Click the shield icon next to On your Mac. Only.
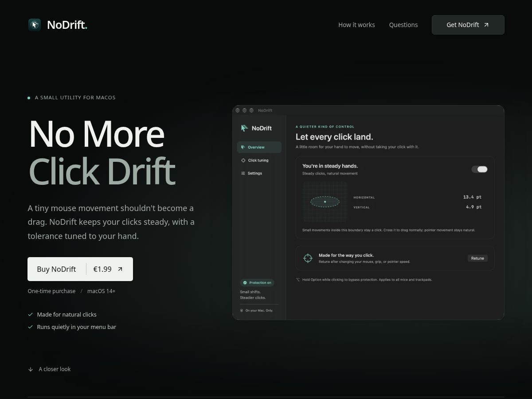Image resolution: width=532 pixels, height=399 pixels. 242,310
